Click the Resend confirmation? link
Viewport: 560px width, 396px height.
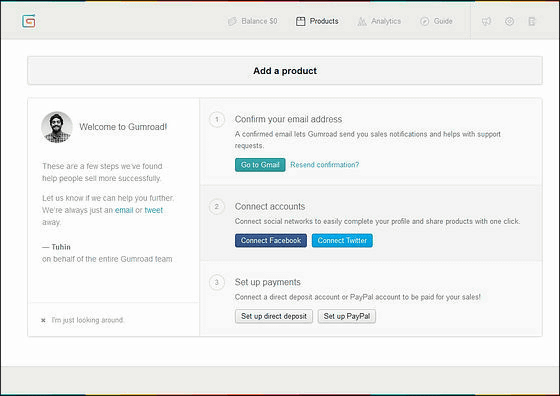click(325, 165)
